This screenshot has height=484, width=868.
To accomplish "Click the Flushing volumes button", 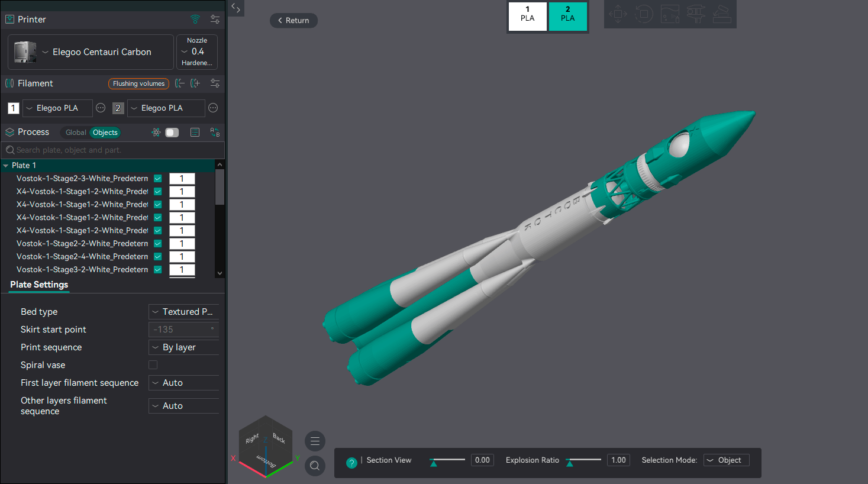I will click(x=138, y=83).
